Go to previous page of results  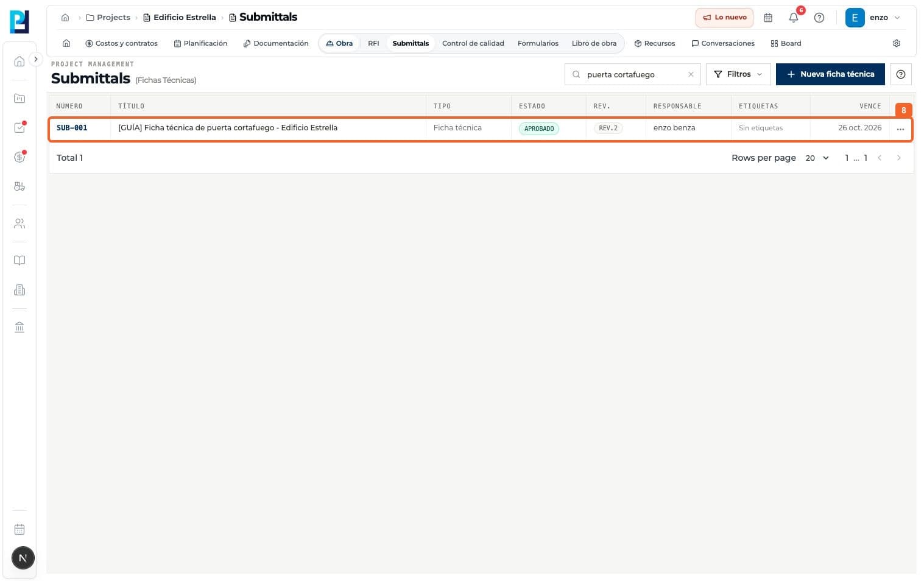(880, 158)
